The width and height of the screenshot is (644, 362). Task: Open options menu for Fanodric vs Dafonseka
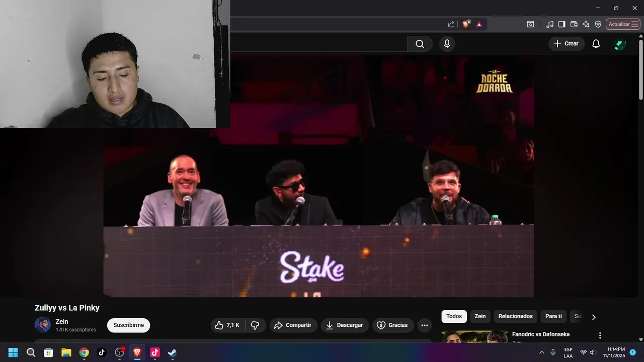click(x=600, y=335)
